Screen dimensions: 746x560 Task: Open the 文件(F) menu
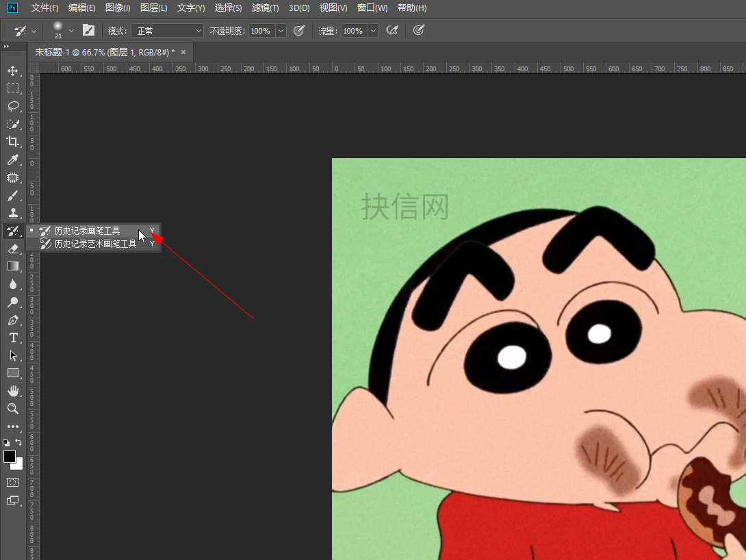pos(44,8)
